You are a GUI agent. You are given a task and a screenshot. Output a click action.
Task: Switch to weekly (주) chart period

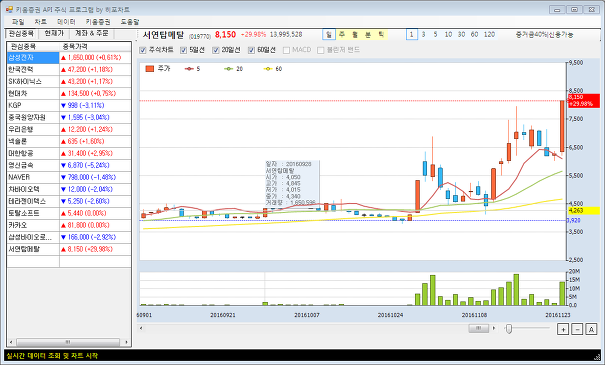click(342, 34)
